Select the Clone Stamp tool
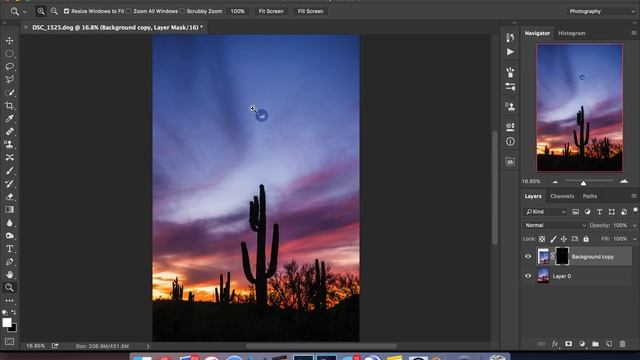Screen dimensions: 640x360 (x=9, y=144)
